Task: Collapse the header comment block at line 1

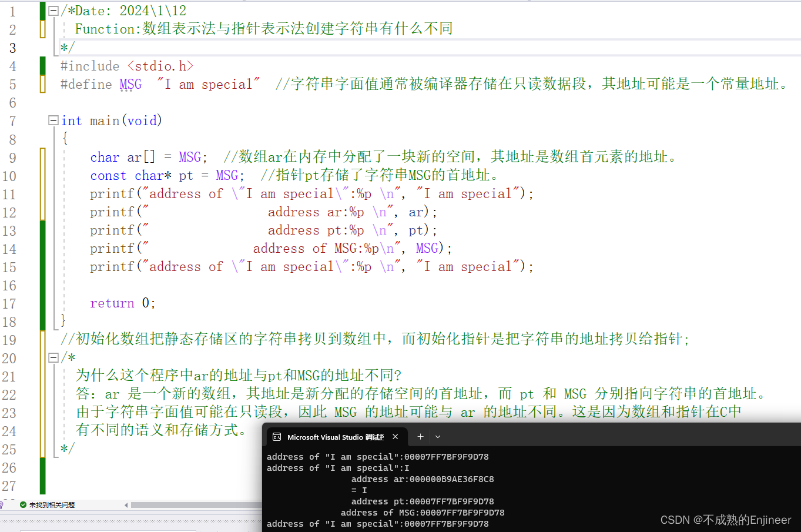Action: point(53,11)
